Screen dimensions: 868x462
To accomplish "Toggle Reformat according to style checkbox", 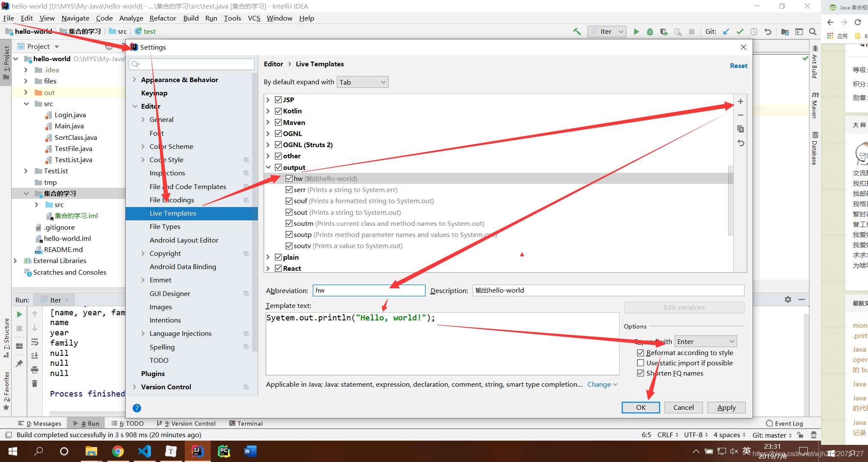I will [x=641, y=353].
